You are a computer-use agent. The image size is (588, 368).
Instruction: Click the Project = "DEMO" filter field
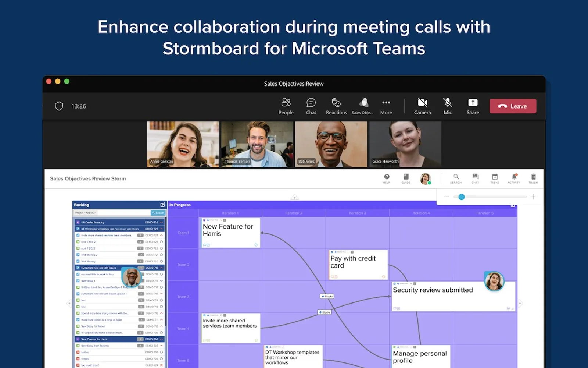coord(112,213)
